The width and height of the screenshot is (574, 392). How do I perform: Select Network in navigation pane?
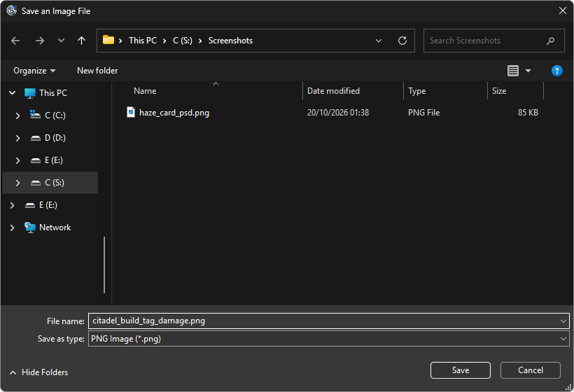point(55,227)
